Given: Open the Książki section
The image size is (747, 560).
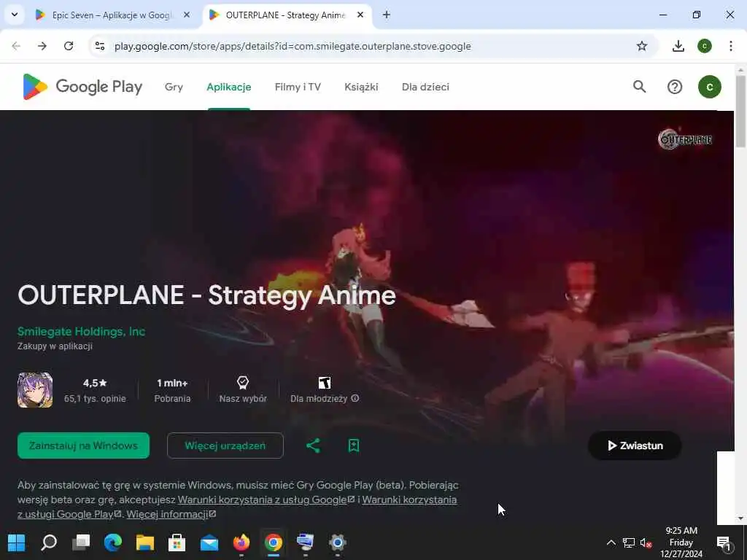Looking at the screenshot, I should 361,87.
